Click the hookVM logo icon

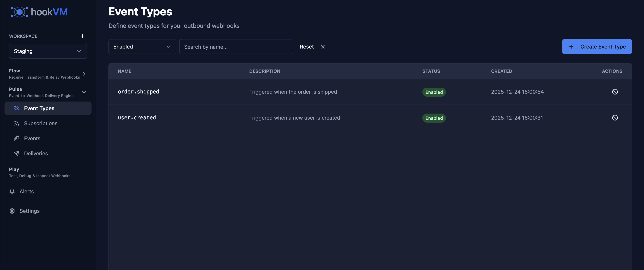[x=20, y=12]
